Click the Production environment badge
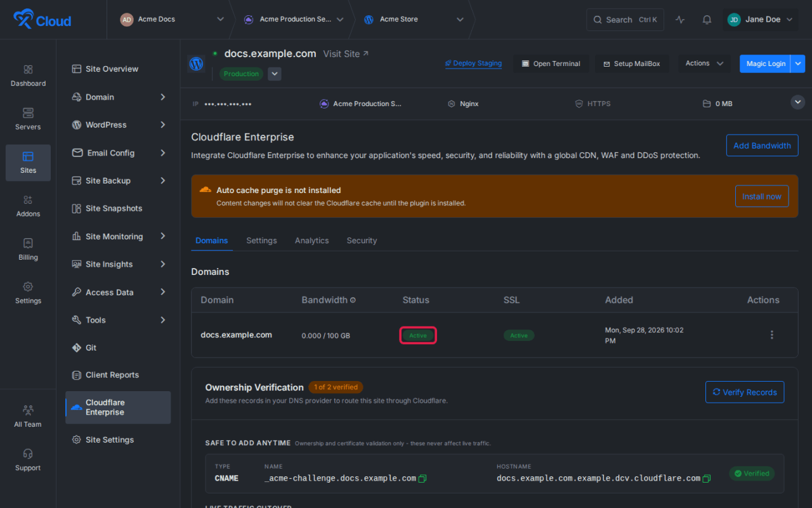 (x=241, y=74)
